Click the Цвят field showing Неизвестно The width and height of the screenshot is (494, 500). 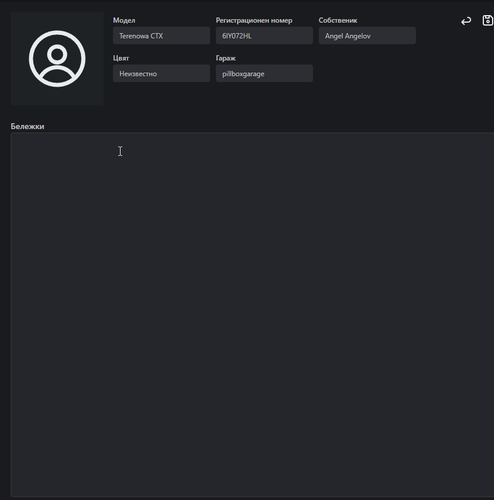[161, 73]
